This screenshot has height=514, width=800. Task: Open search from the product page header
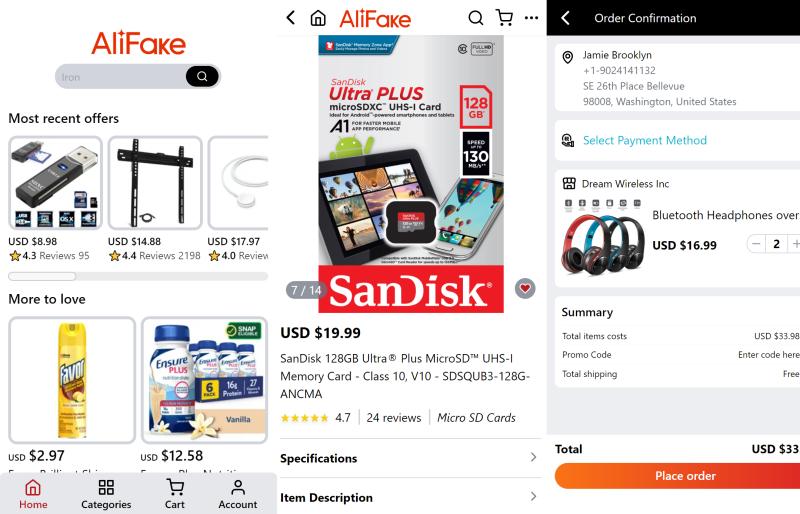476,18
